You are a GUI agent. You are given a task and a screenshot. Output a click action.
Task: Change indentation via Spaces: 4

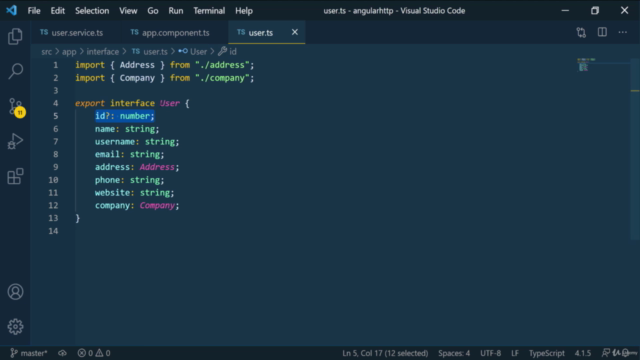pyautogui.click(x=454, y=353)
